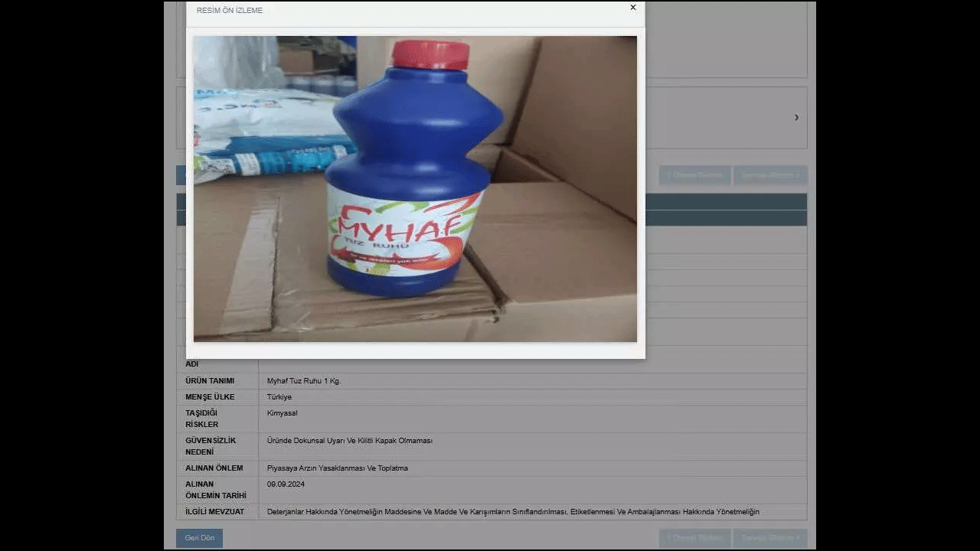Click the İlgili Mevzuat regulation text
The width and height of the screenshot is (980, 551).
(x=512, y=512)
